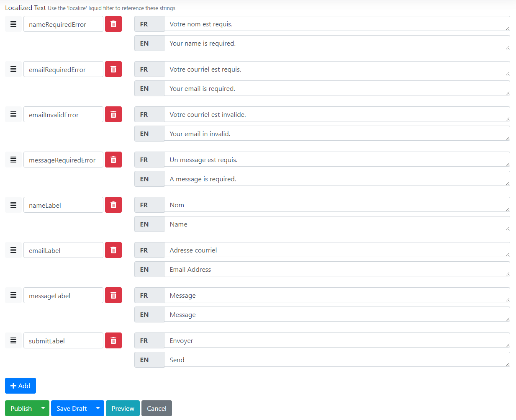Click French text 'Votre courriel est invalide.'
This screenshot has height=420, width=516.
click(337, 114)
